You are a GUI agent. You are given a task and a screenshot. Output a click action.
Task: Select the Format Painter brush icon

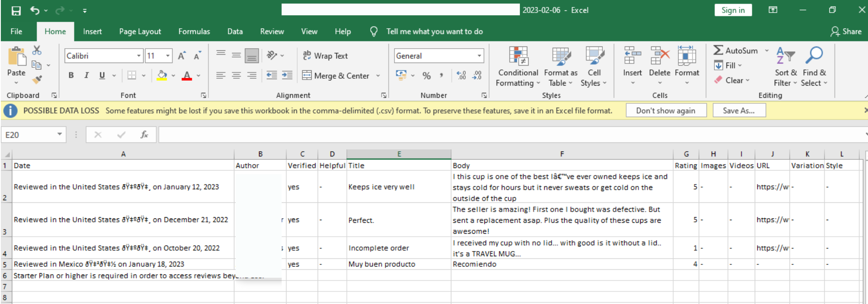click(37, 79)
